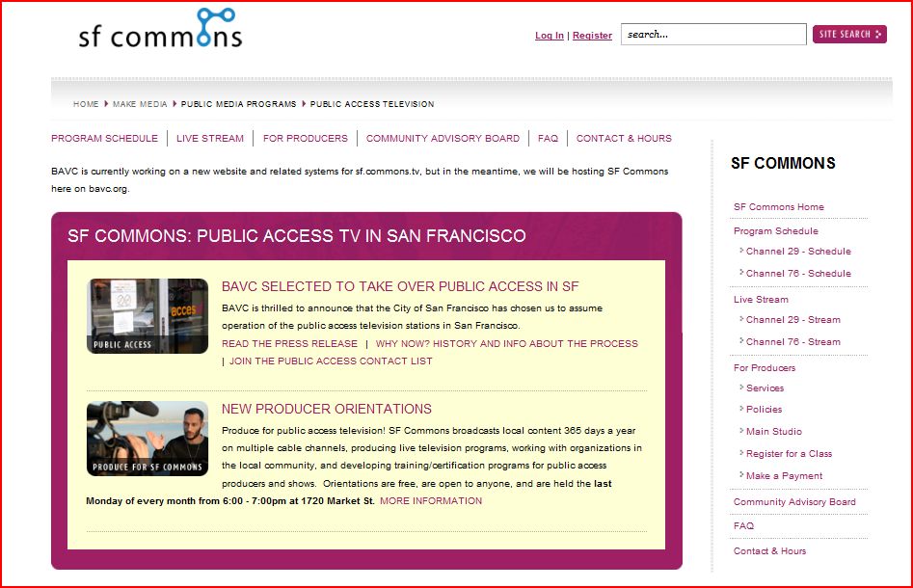This screenshot has height=588, width=913.
Task: Click the sf commons logo
Action: (x=160, y=31)
